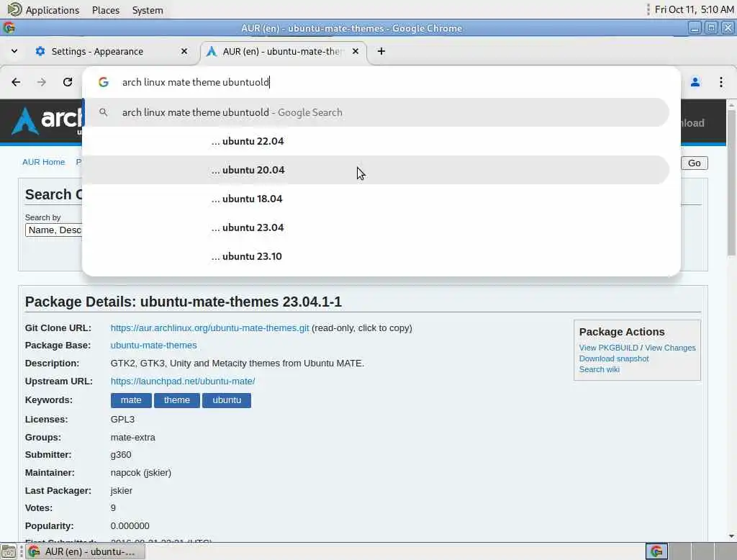Screen dimensions: 737x560
Task: Open the AUR Home link
Action: tap(44, 162)
